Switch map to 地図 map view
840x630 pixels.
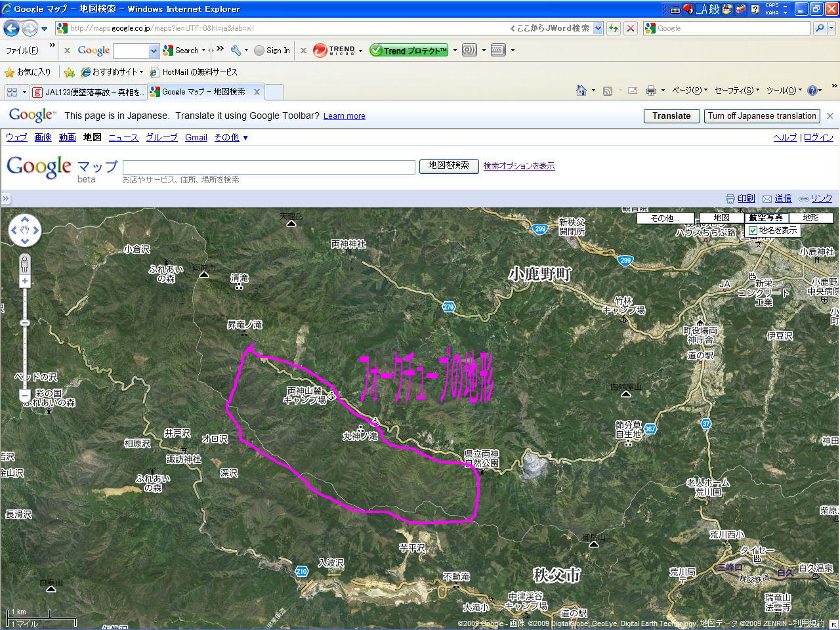(721, 218)
